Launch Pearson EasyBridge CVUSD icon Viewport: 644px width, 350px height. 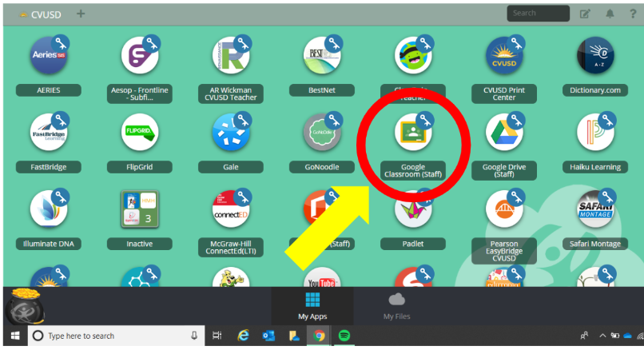coord(504,209)
